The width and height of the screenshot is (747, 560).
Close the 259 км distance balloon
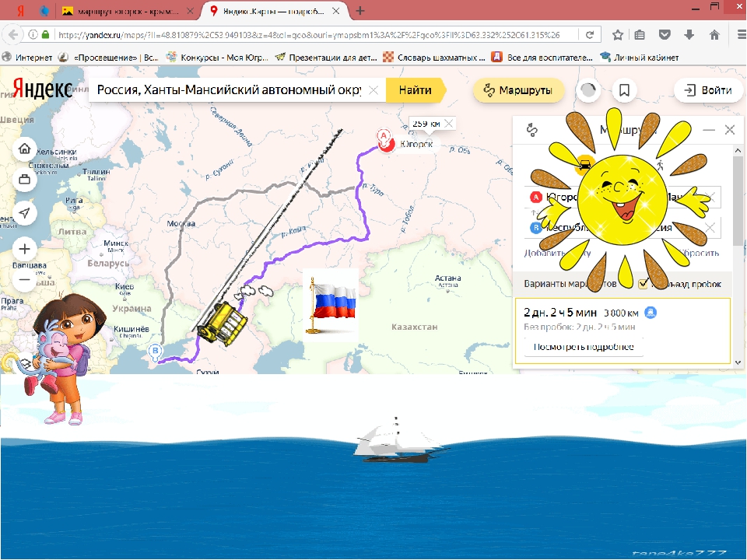tap(448, 124)
